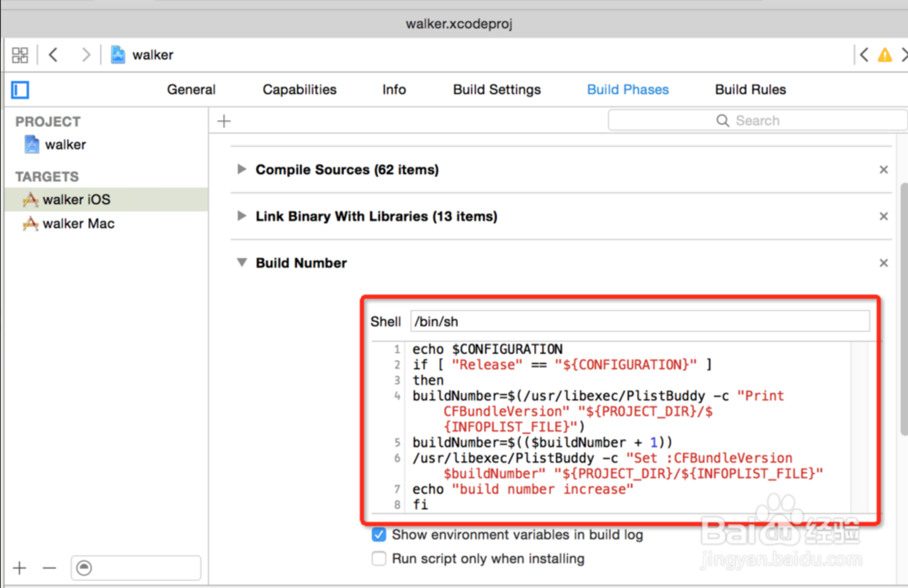Toggle the project targets list sidebar icon

[x=20, y=90]
